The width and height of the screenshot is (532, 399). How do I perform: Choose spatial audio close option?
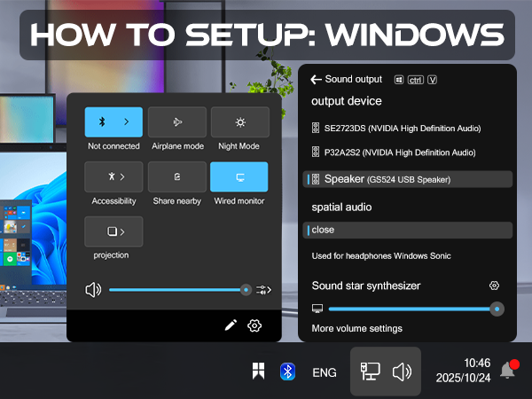point(407,230)
